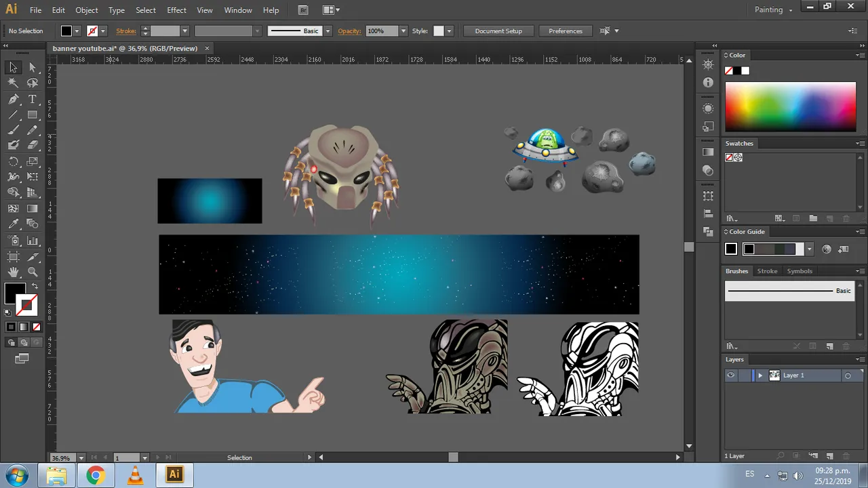This screenshot has height=488, width=868.
Task: Open stroke color dropdown in control bar
Action: click(x=103, y=31)
